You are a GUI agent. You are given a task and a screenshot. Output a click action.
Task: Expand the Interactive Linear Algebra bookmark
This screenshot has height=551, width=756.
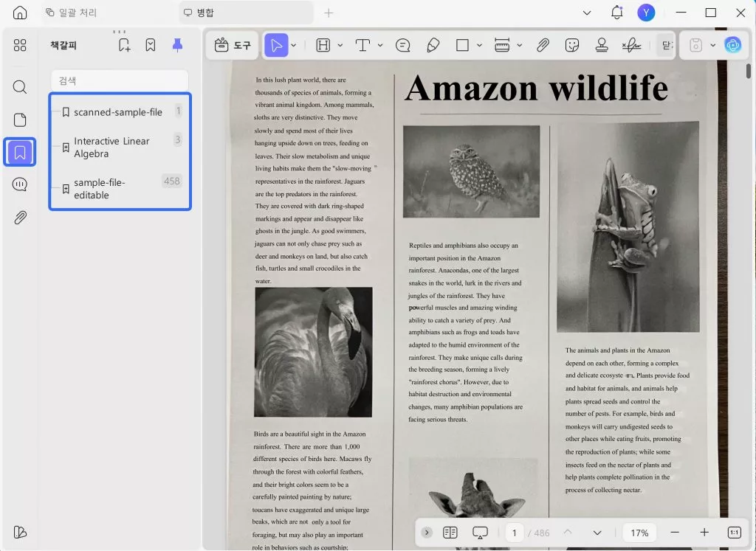(66, 148)
